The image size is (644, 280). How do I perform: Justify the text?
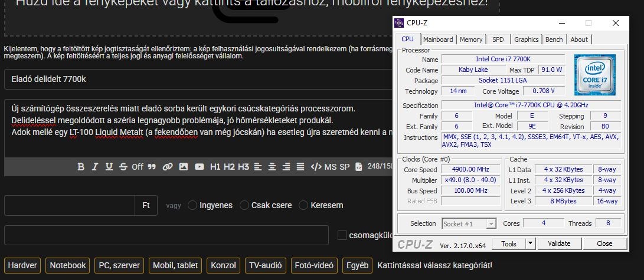[x=300, y=167]
